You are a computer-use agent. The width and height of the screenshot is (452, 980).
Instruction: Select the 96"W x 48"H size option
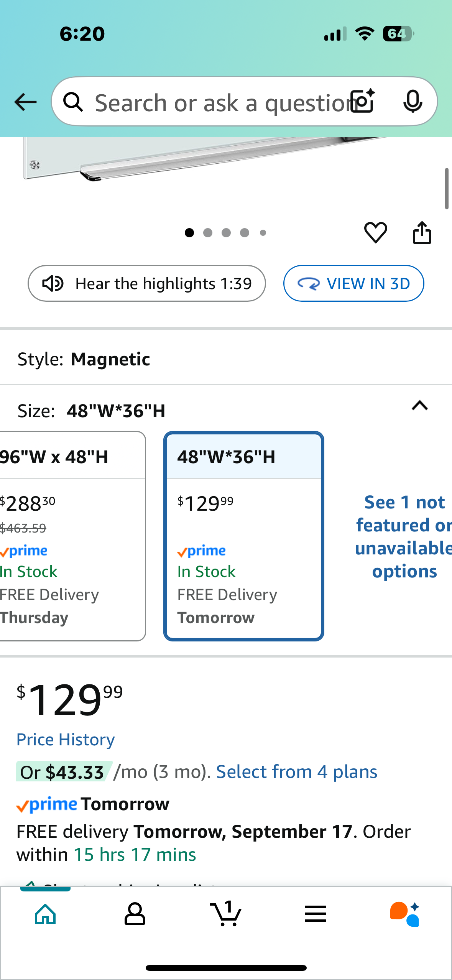tap(72, 536)
